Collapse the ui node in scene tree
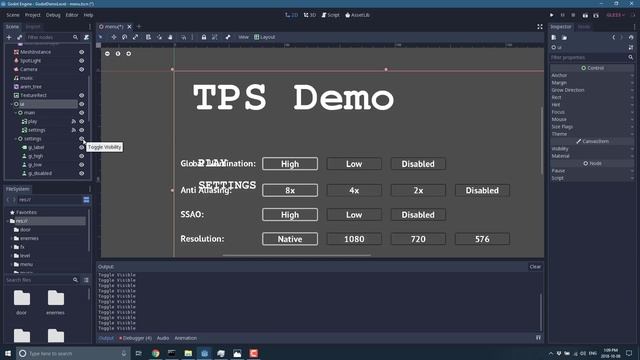 point(11,104)
